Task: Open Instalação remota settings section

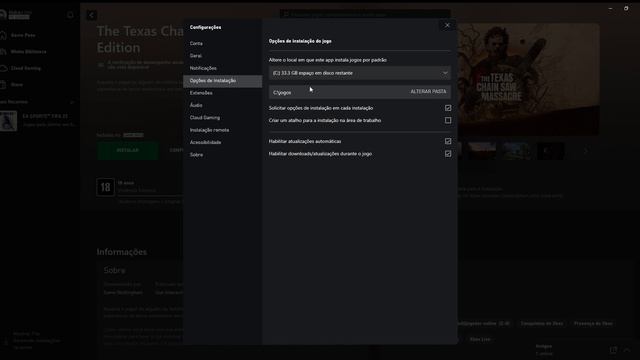Action: (209, 130)
